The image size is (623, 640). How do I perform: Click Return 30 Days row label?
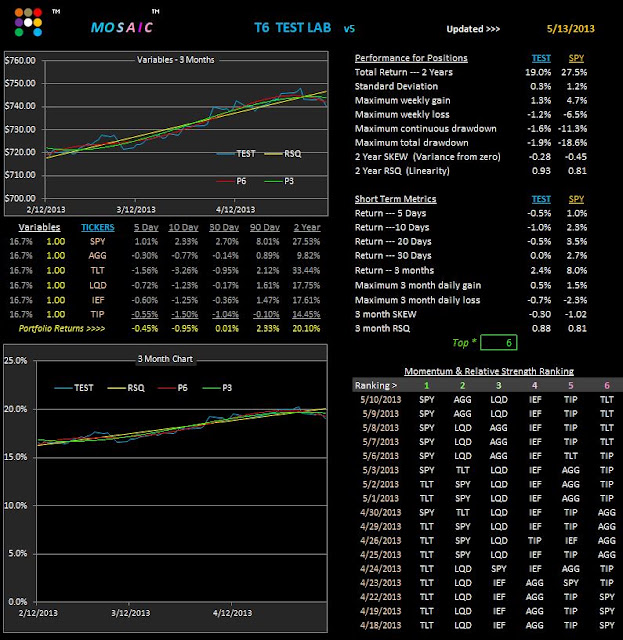coord(393,256)
